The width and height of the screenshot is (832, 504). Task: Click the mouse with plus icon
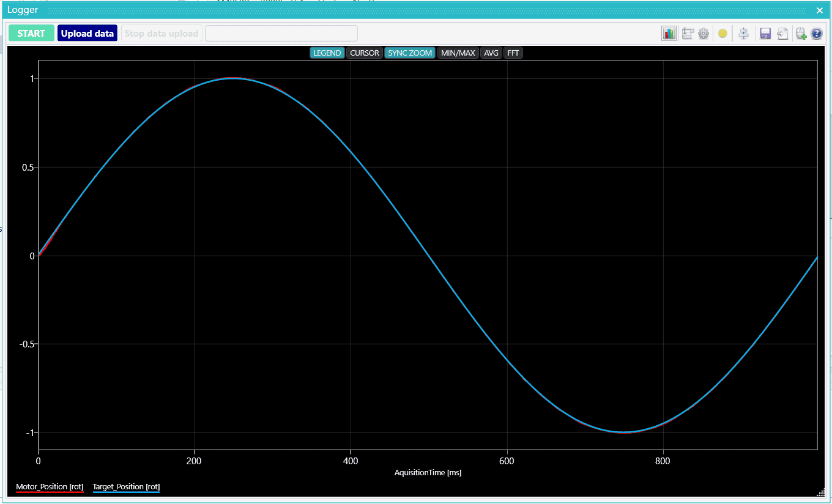coord(801,34)
